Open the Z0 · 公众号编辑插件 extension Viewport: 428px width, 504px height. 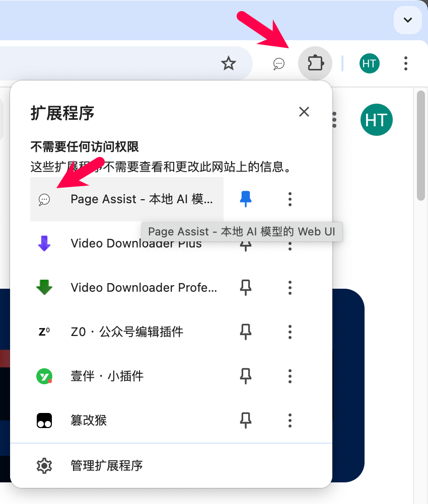tap(127, 331)
